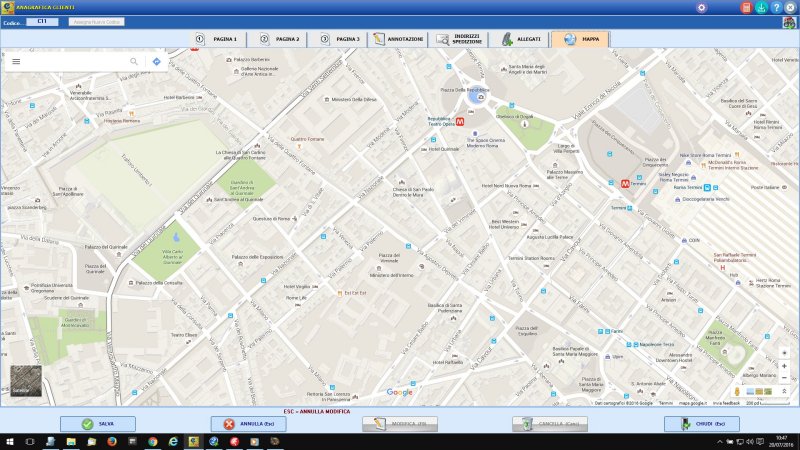Screen dimensions: 800x450
Task: Launch Chrome from the taskbar
Action: coord(153,441)
